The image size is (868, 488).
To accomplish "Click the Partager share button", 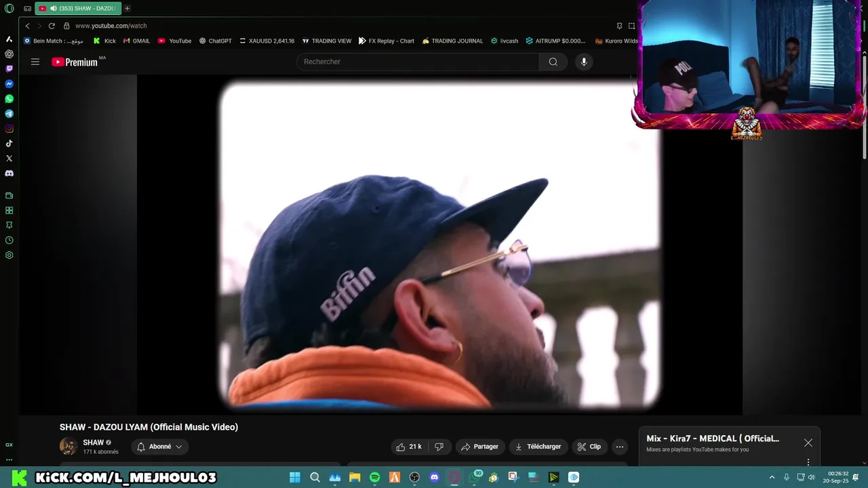I will (479, 447).
